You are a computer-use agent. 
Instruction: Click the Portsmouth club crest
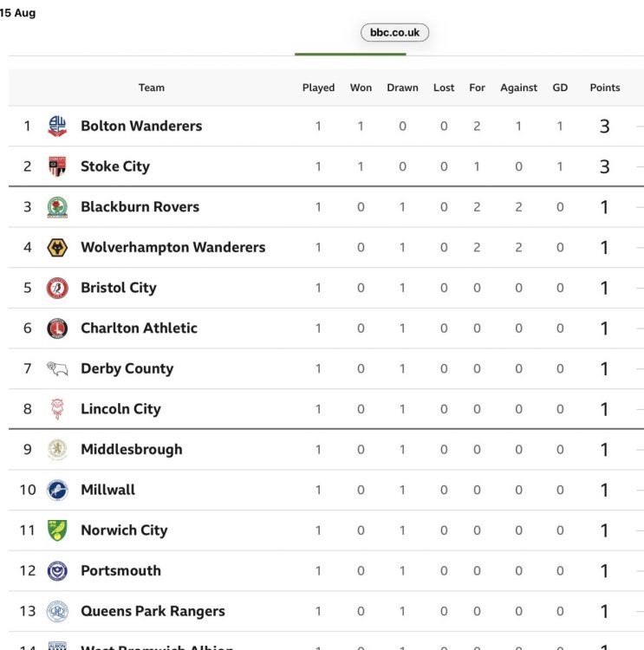[57, 571]
